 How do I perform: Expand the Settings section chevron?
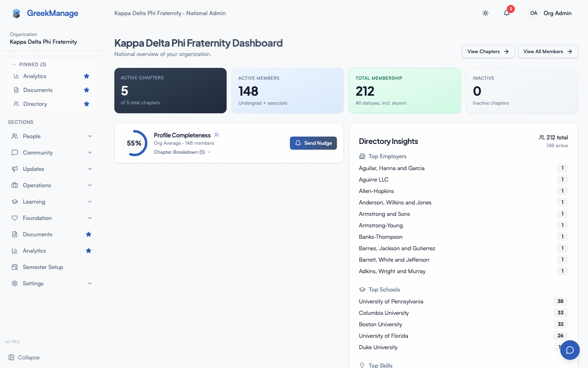pos(90,283)
